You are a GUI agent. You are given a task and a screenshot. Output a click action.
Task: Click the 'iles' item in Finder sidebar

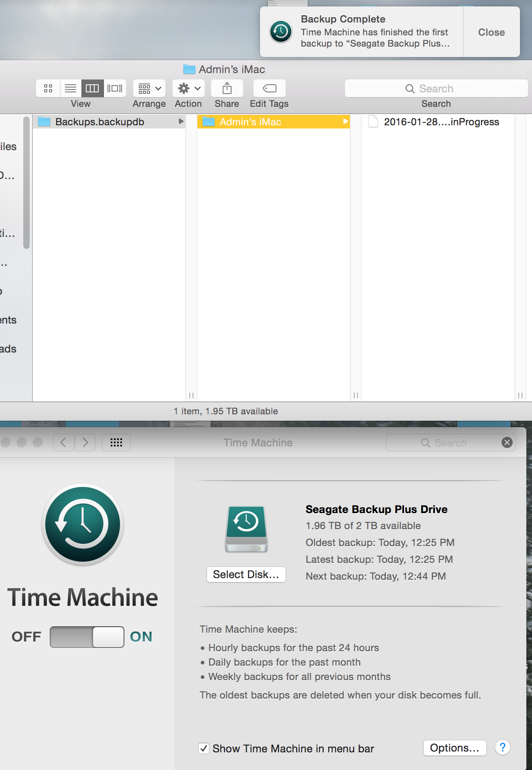8,147
